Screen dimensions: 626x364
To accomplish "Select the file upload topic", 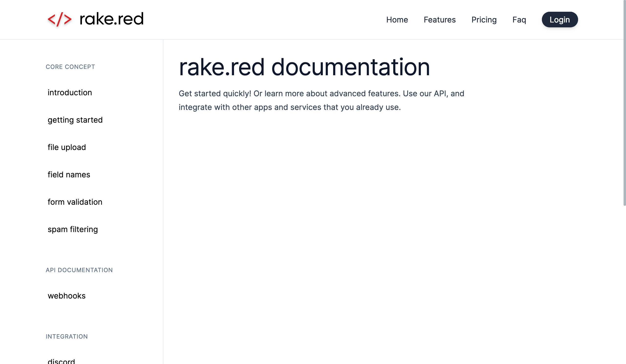I will click(67, 147).
